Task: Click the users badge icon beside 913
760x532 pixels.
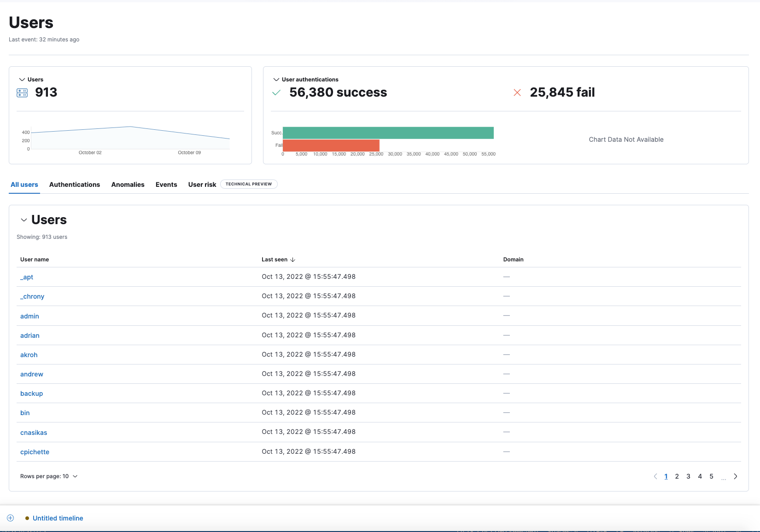Action: (22, 93)
